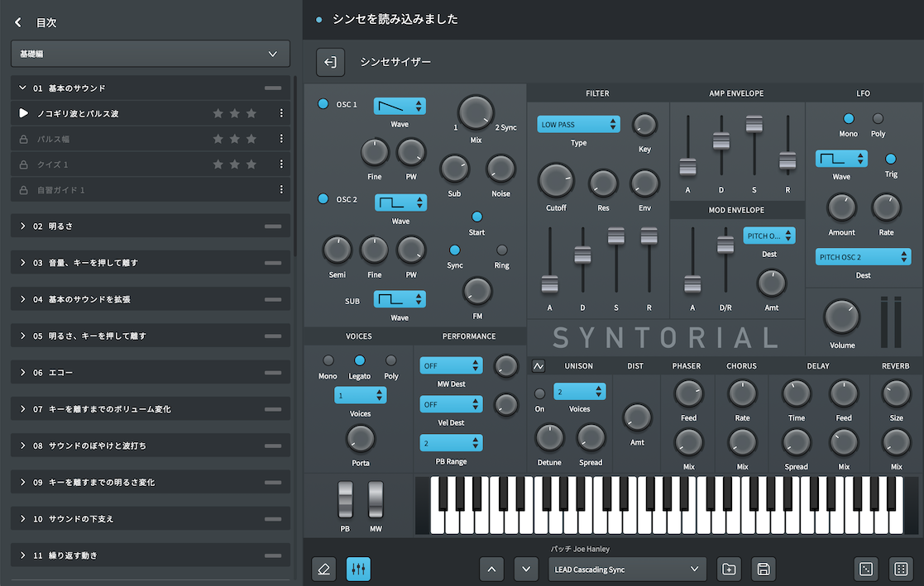Toggle oscillator Sync button
The width and height of the screenshot is (924, 586).
(454, 250)
